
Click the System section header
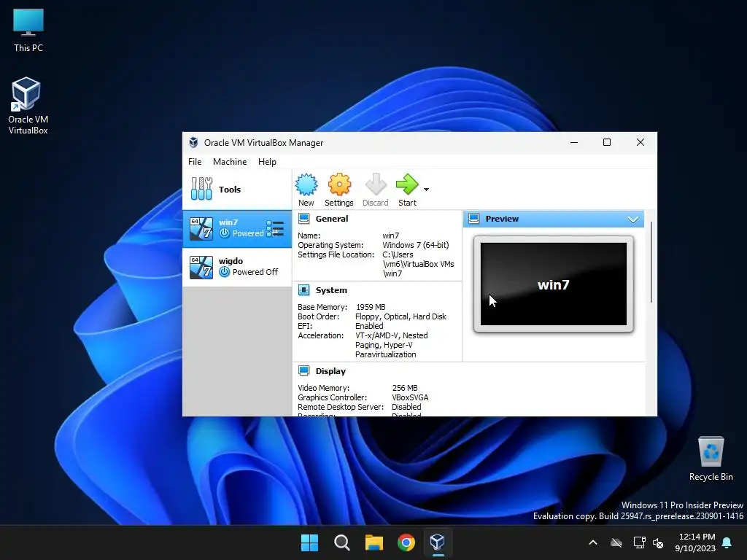(x=331, y=290)
